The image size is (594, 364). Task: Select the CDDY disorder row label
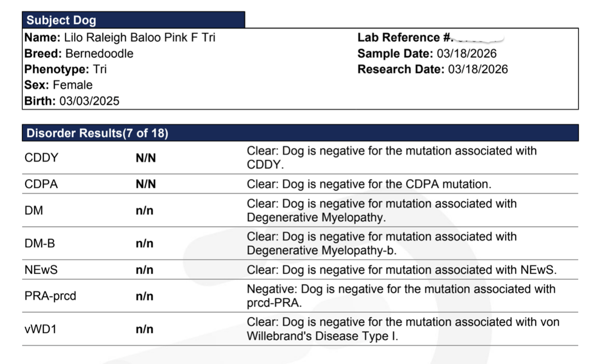41,158
